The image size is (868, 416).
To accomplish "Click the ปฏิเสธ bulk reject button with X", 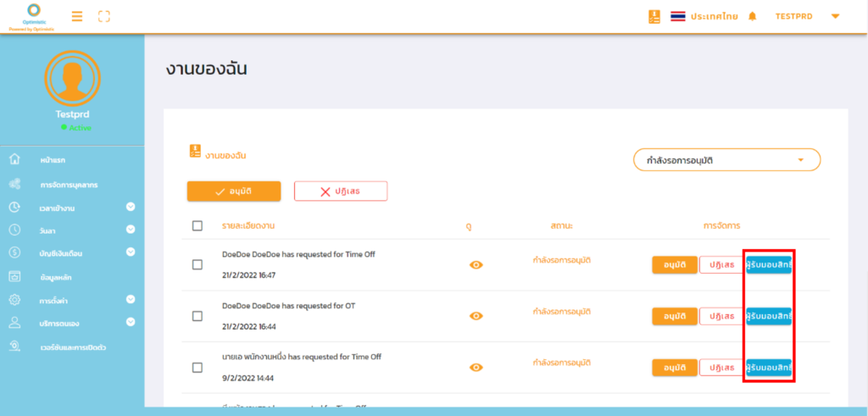I will click(x=340, y=191).
